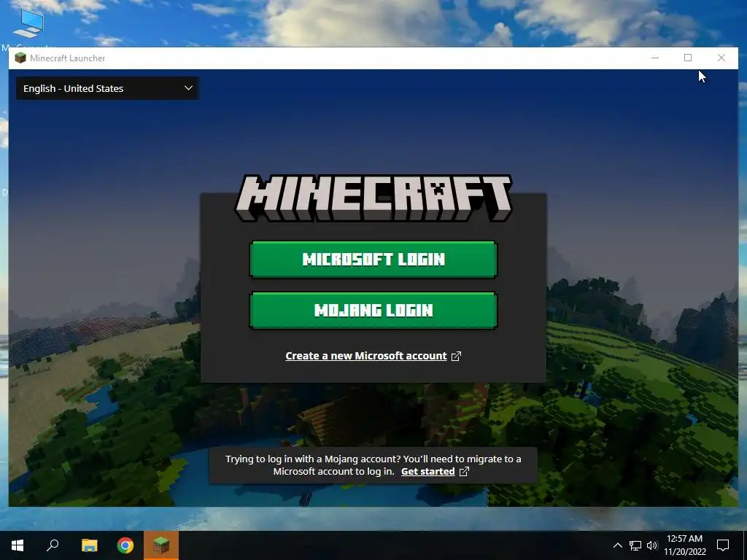Click the Minecraft Launcher title bar icon
The width and height of the screenshot is (747, 560).
tap(20, 58)
